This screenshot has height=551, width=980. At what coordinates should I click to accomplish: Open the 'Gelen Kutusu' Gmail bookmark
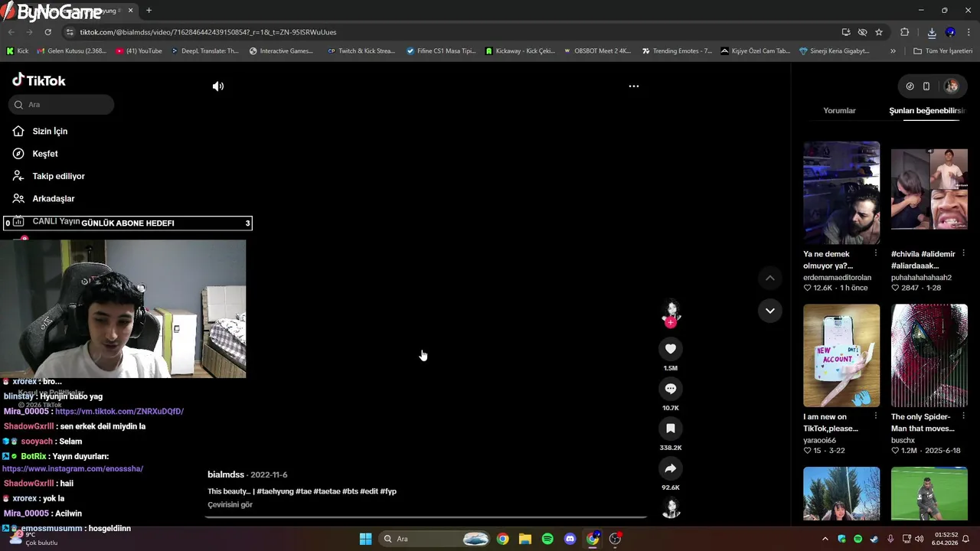[x=71, y=51]
